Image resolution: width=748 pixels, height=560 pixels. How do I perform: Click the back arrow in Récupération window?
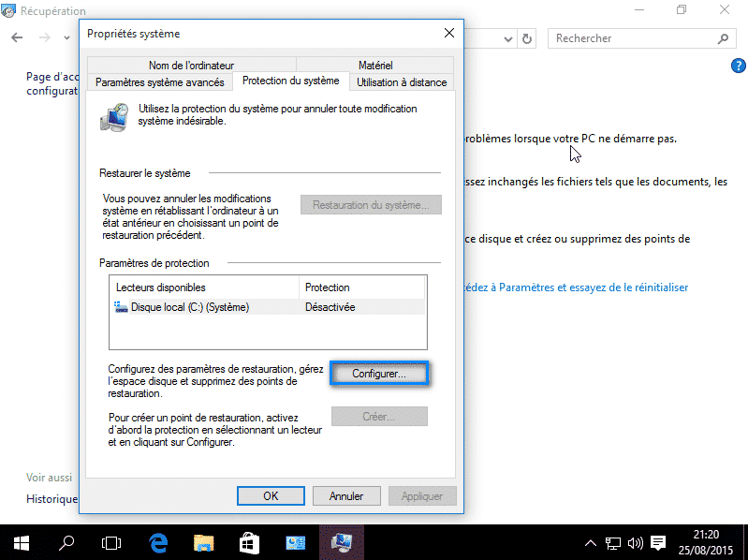pos(18,37)
